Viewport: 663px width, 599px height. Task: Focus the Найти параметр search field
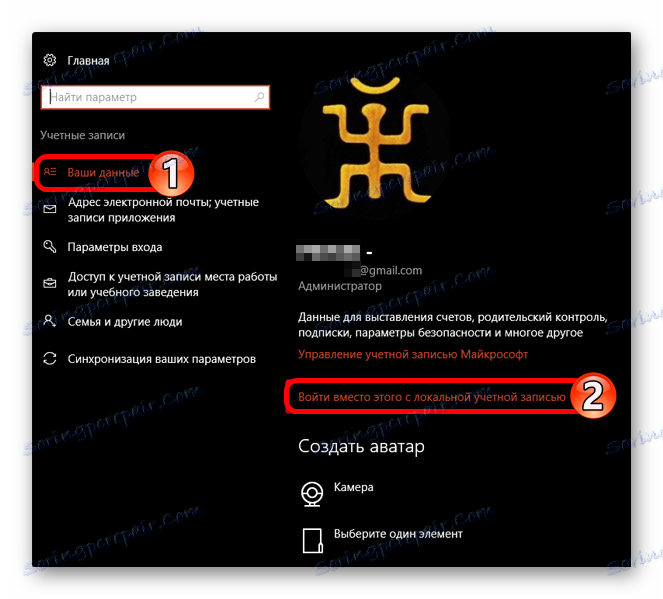point(155,97)
